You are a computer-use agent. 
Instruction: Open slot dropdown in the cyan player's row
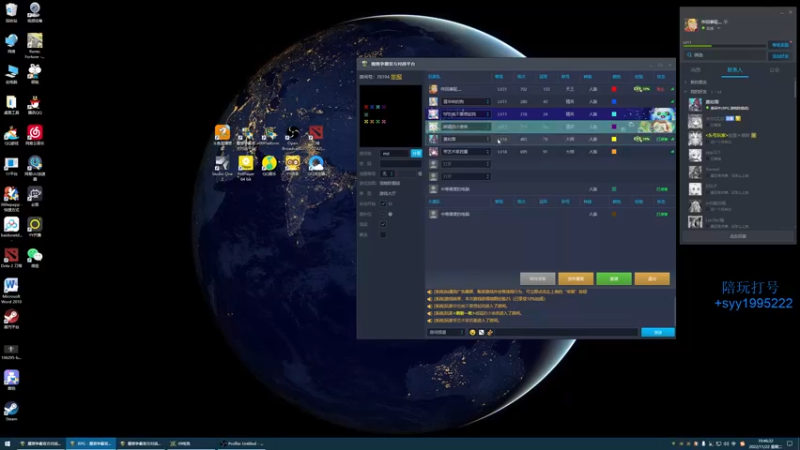(466, 114)
